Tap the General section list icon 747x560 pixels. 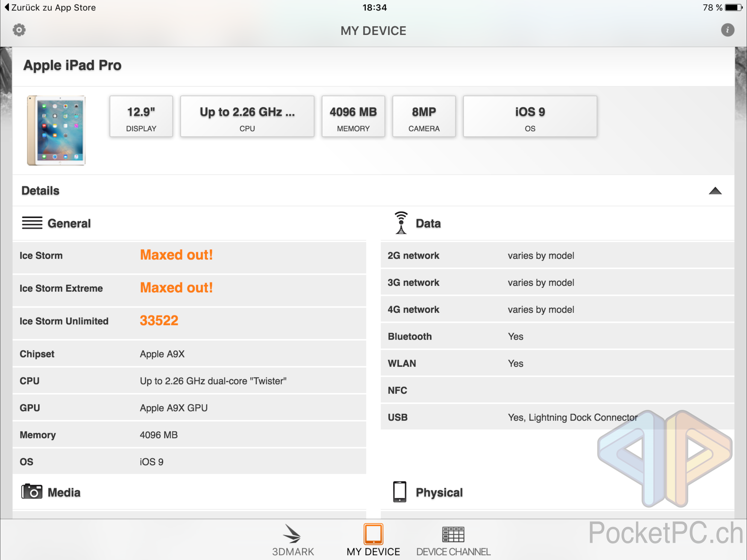pyautogui.click(x=32, y=223)
